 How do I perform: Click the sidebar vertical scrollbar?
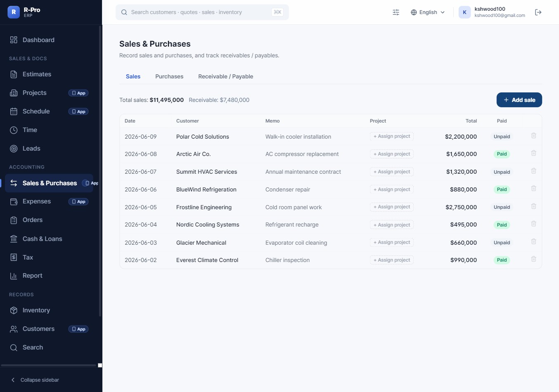coord(100,171)
